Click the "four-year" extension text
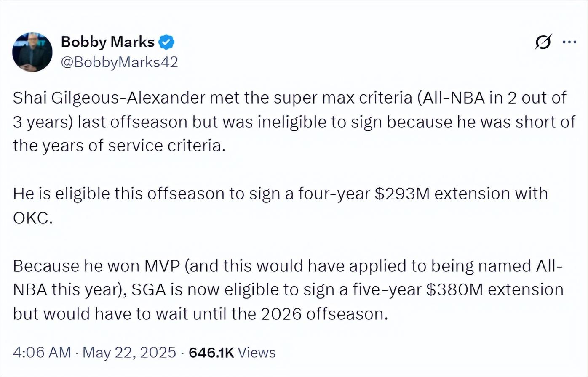The width and height of the screenshot is (588, 377). click(x=334, y=194)
